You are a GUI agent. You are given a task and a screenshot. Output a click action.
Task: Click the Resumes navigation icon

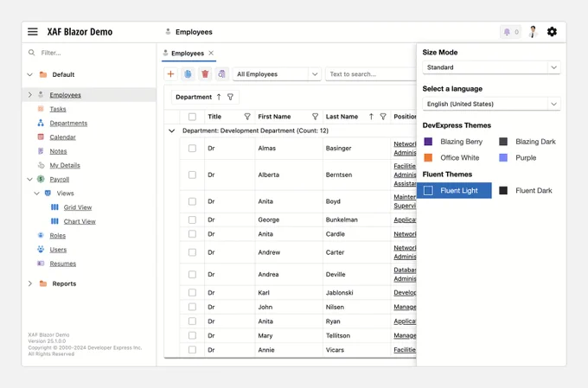41,264
